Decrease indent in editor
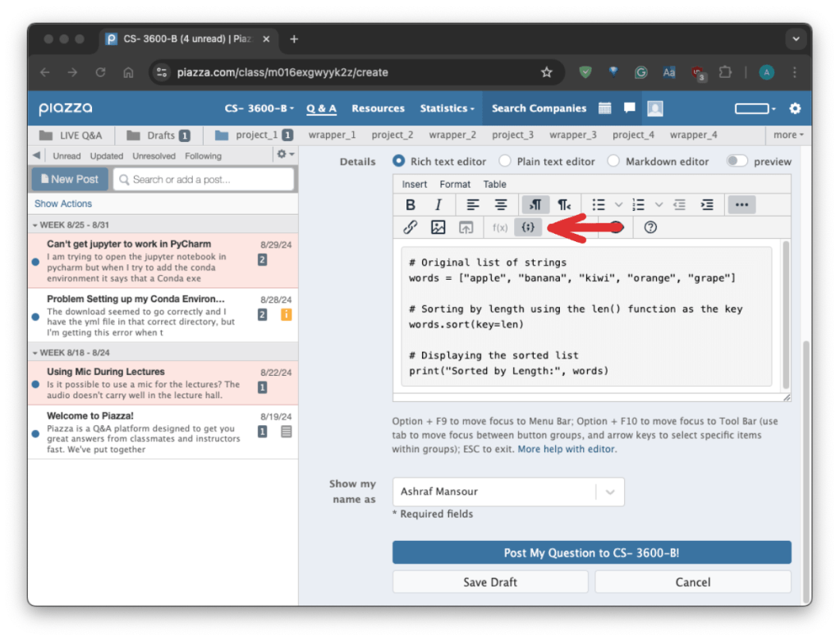 [679, 204]
